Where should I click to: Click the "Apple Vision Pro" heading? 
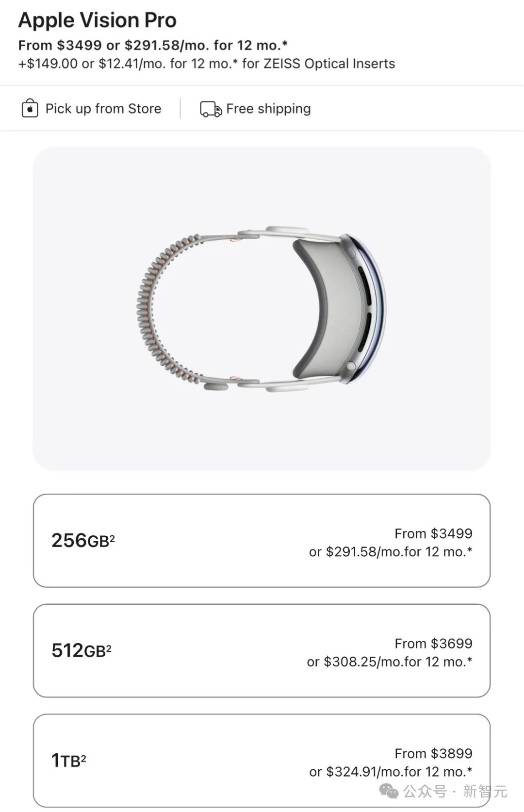(x=98, y=20)
